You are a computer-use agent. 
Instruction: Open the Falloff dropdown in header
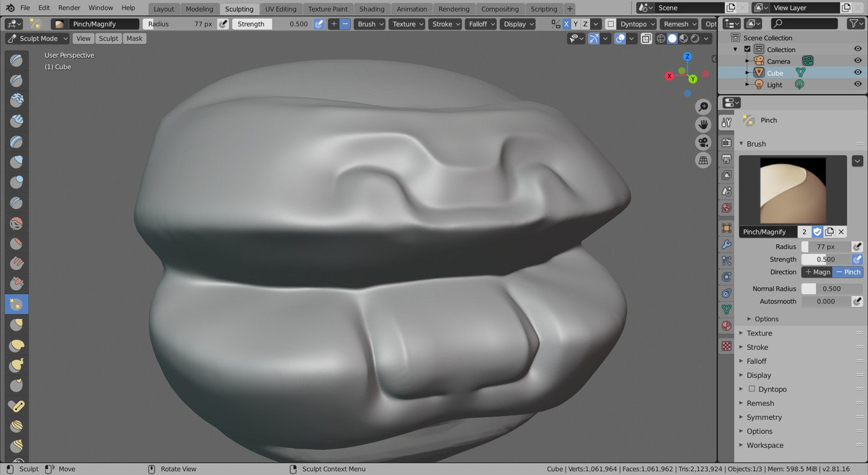tap(482, 24)
